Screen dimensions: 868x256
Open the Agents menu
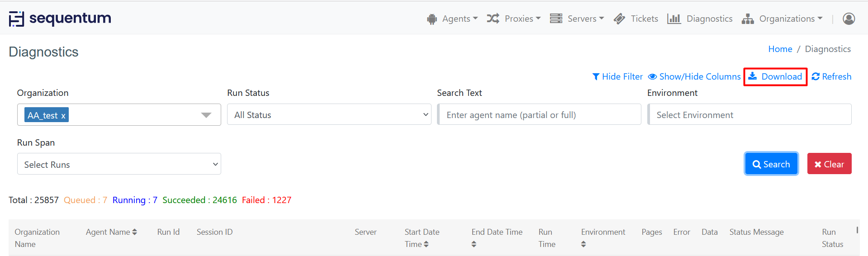pos(452,19)
